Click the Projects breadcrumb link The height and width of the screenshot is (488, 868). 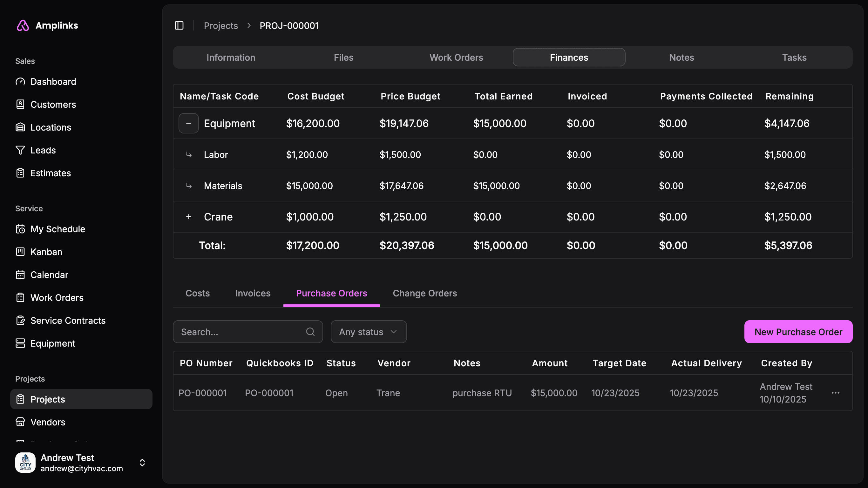click(221, 26)
